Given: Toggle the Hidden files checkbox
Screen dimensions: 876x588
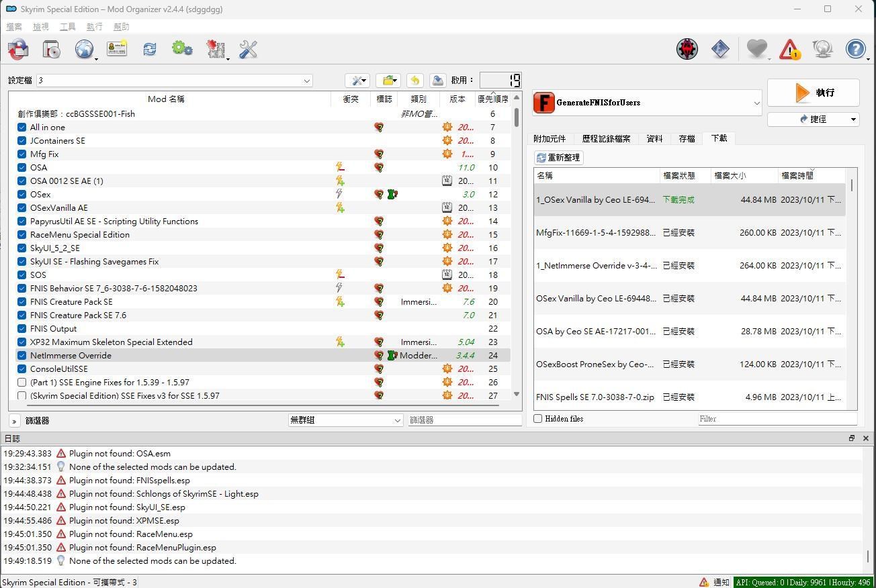Looking at the screenshot, I should tap(538, 418).
